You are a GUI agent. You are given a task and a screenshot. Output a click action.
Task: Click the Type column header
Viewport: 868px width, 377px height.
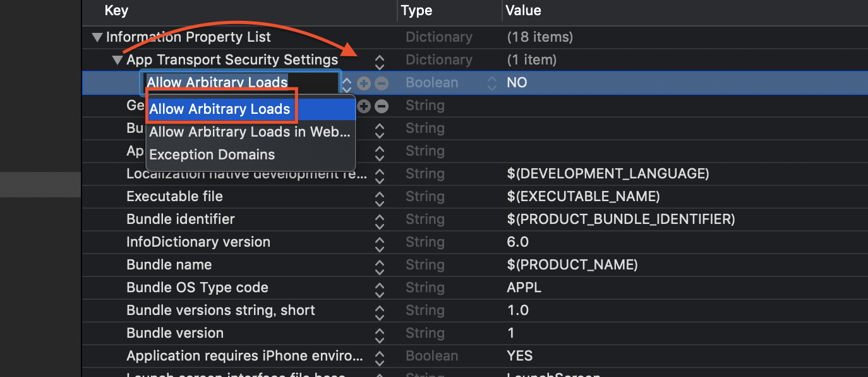coord(417,10)
